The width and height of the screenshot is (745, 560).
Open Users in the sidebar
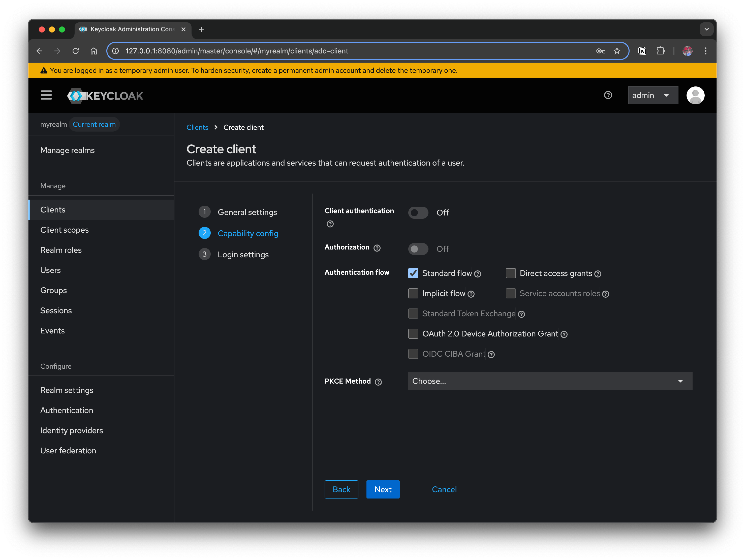click(101, 270)
